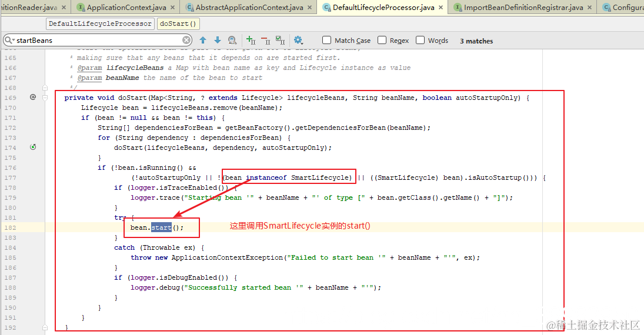Enable Match Case checkbox
Viewport: 644px width, 335px height.
pyautogui.click(x=326, y=40)
